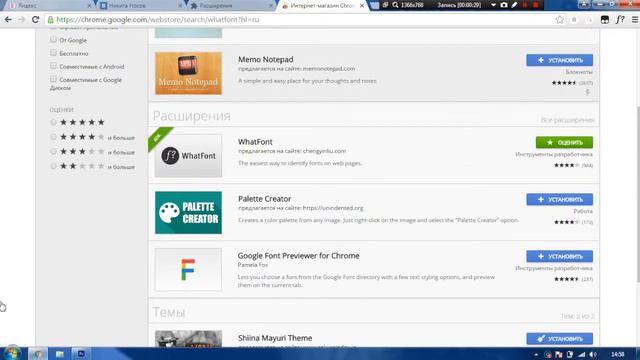The width and height of the screenshot is (640, 360).
Task: Click the Memo Notepad app thumbnail
Action: coord(188,73)
